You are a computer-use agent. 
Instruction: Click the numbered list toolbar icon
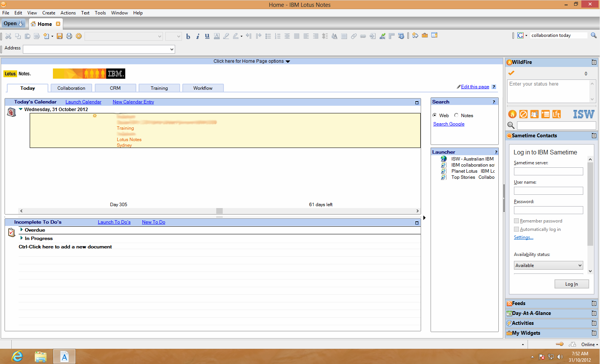(278, 36)
